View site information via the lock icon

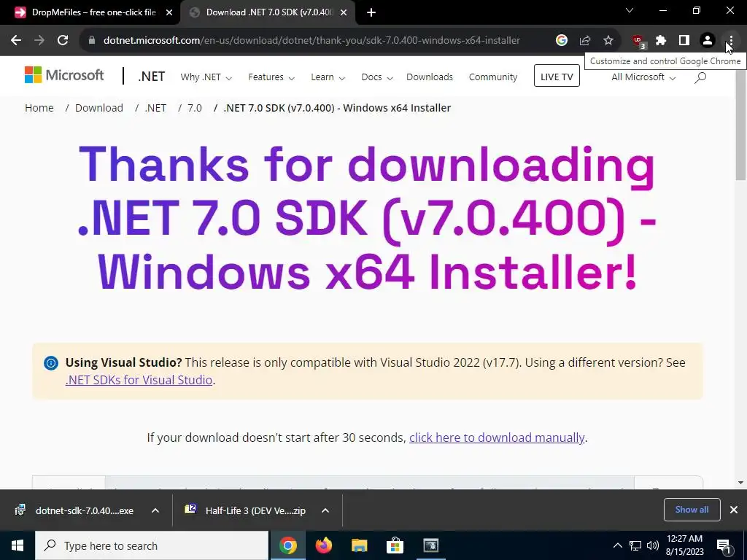pos(92,41)
